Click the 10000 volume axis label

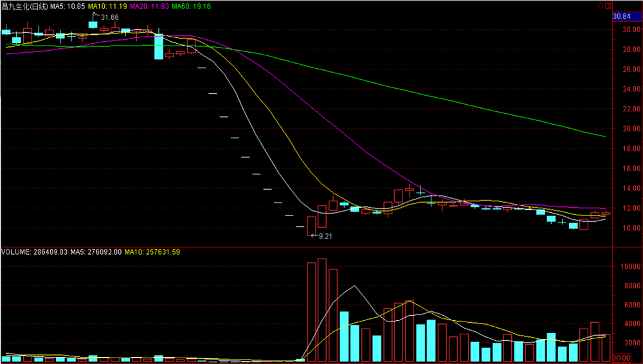pyautogui.click(x=631, y=267)
